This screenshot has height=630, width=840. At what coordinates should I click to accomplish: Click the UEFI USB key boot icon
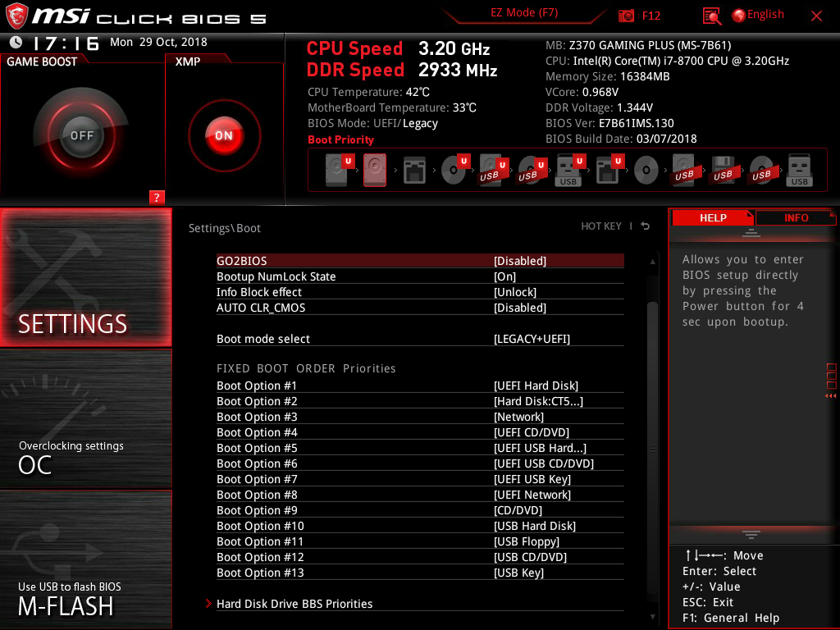pyautogui.click(x=571, y=171)
